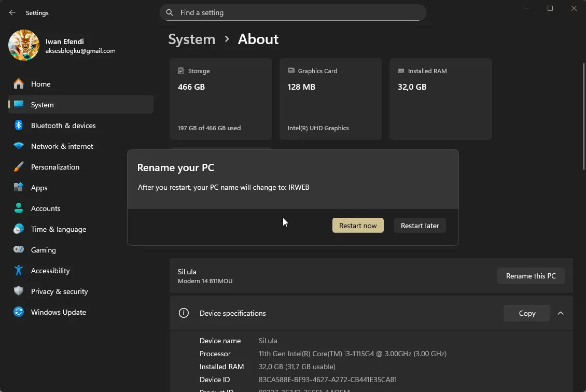Open Bluetooth & devices via its icon

(18, 125)
